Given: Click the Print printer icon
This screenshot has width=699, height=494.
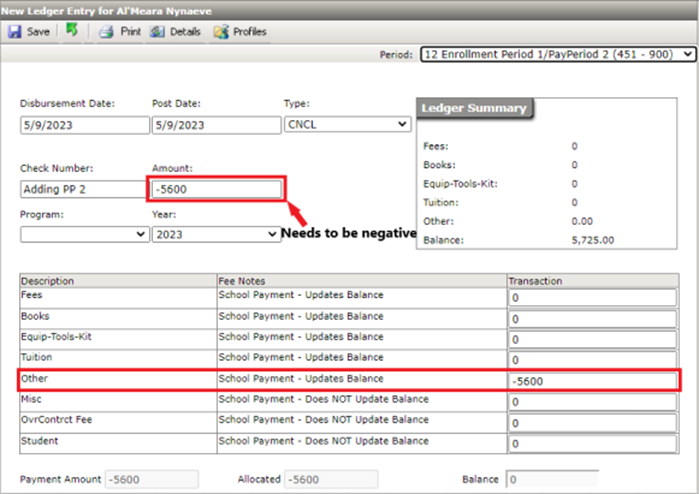Looking at the screenshot, I should point(105,32).
